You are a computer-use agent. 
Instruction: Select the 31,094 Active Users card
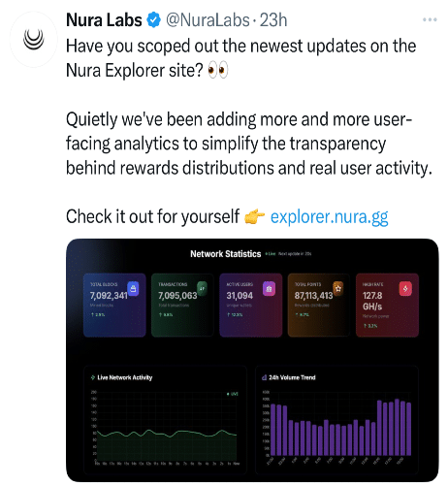[251, 306]
